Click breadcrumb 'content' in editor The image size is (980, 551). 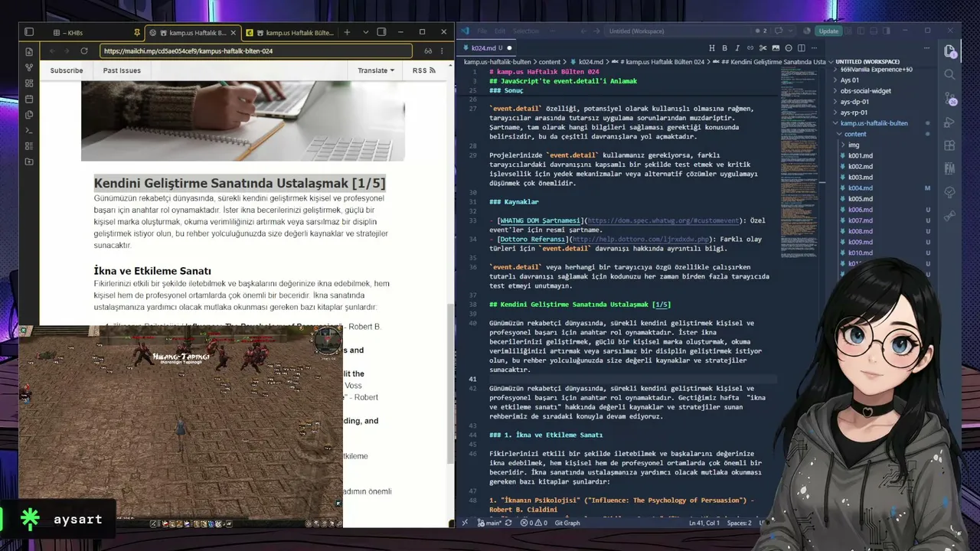tap(549, 61)
